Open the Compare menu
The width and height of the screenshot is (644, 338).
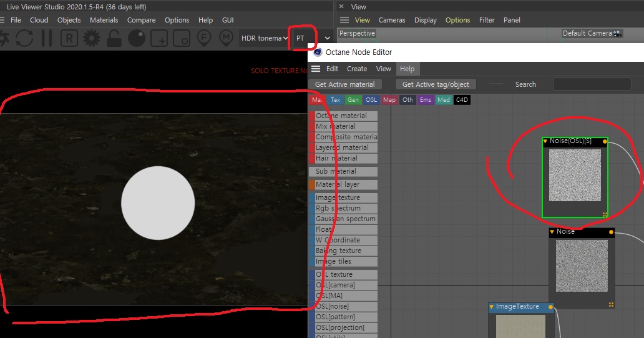pyautogui.click(x=141, y=20)
